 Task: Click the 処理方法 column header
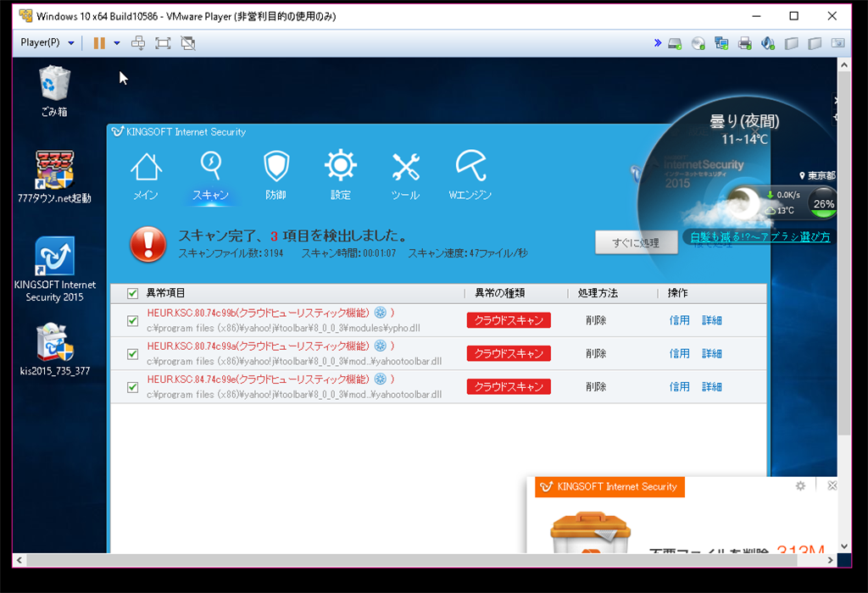tap(598, 293)
